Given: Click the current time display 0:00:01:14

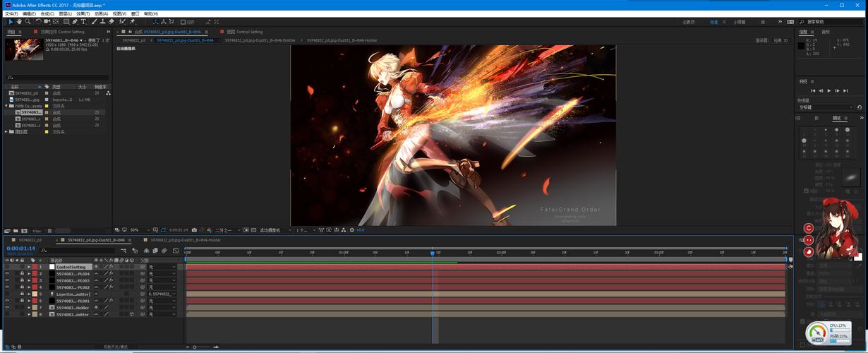Looking at the screenshot, I should point(20,249).
